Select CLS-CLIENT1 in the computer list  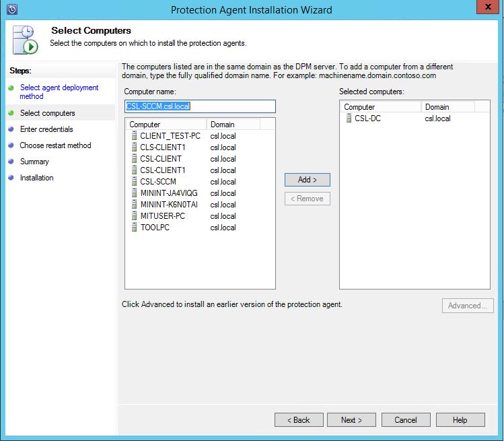click(x=163, y=147)
